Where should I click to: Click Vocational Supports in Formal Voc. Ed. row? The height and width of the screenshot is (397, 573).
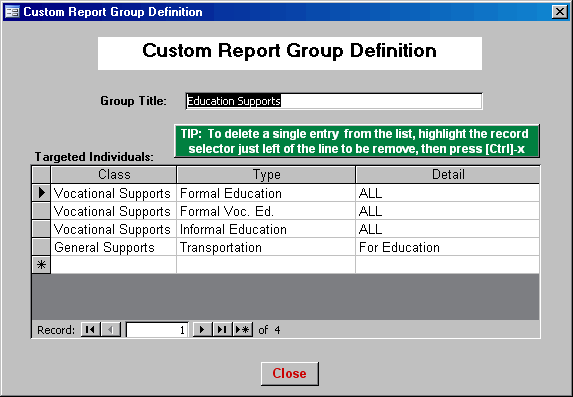click(114, 211)
